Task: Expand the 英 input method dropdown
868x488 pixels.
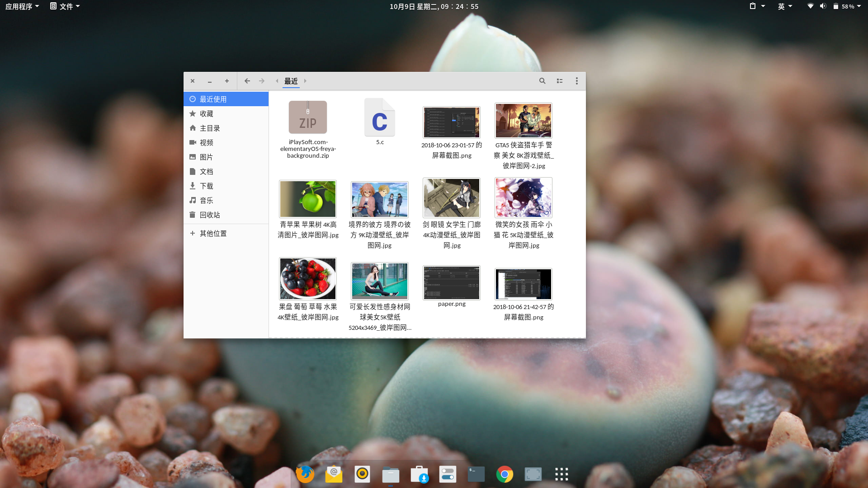Action: click(x=785, y=6)
